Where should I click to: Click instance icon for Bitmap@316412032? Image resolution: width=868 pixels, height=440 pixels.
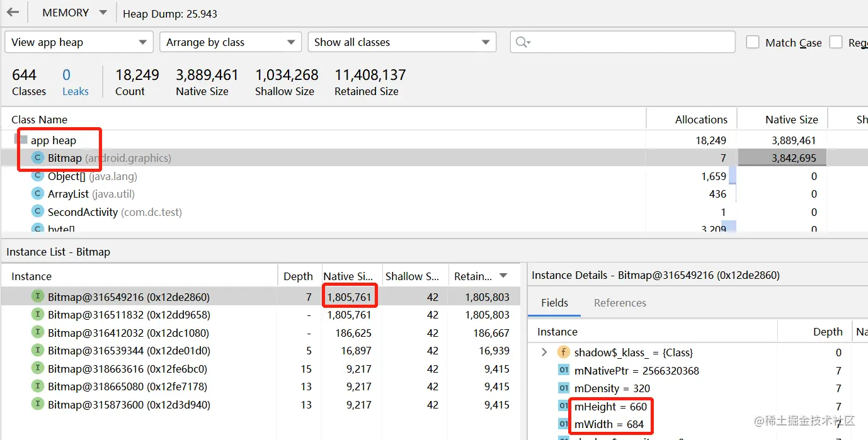pyautogui.click(x=37, y=332)
